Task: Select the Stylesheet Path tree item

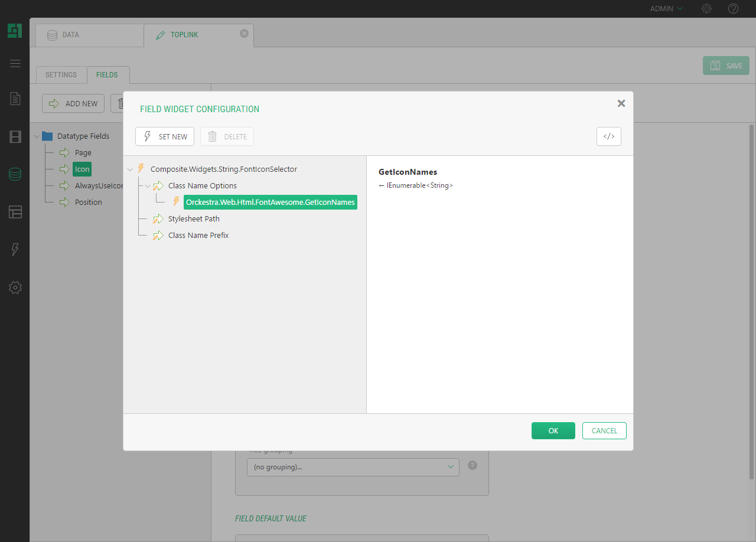Action: pos(193,219)
